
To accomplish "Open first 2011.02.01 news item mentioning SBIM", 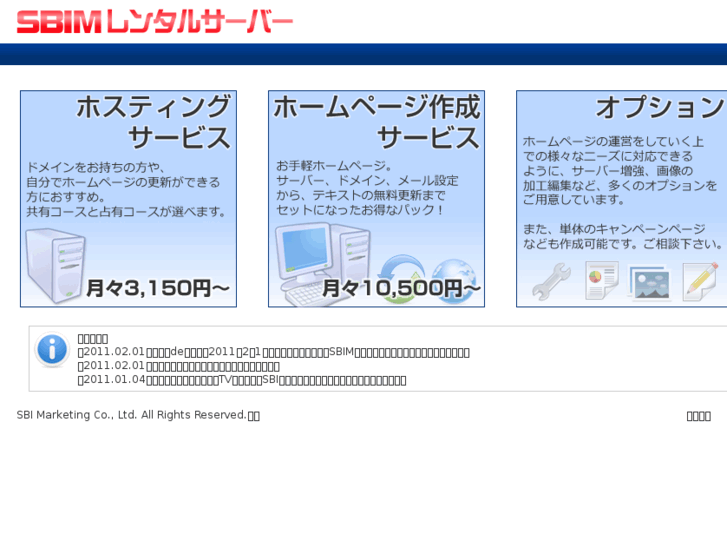I will [x=274, y=353].
